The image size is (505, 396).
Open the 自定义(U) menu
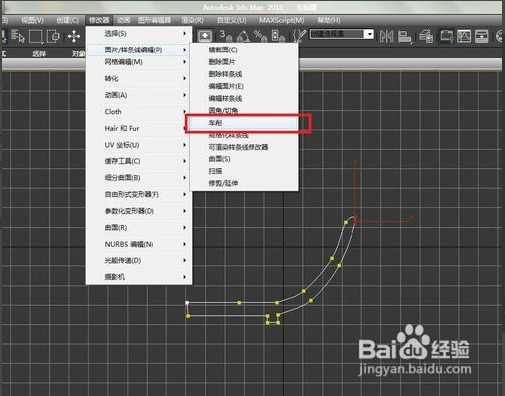pos(232,20)
